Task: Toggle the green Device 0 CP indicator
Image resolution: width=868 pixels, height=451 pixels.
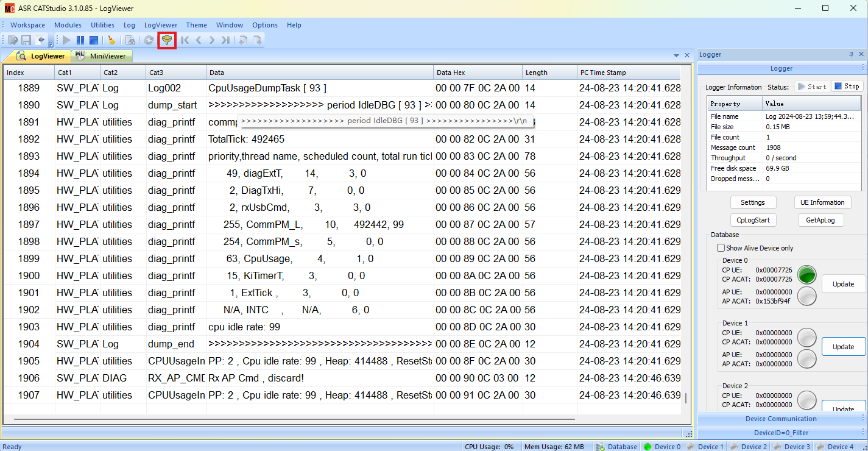Action: [x=807, y=275]
